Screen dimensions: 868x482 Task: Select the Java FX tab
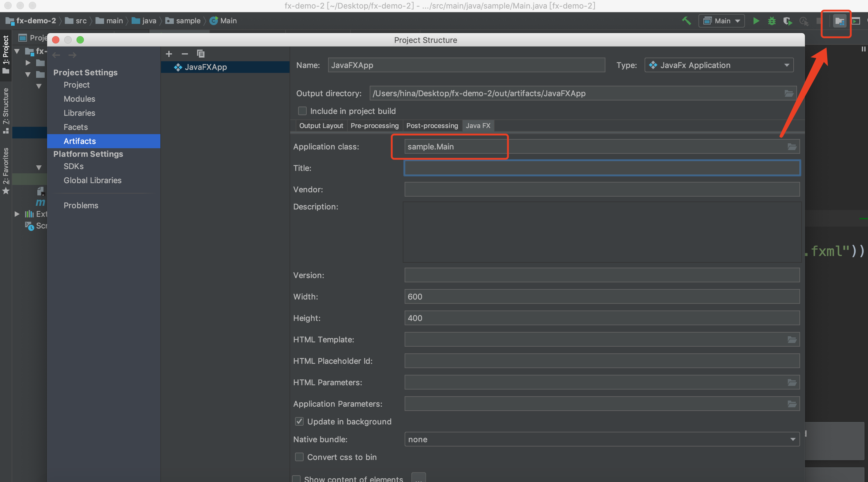pos(478,126)
